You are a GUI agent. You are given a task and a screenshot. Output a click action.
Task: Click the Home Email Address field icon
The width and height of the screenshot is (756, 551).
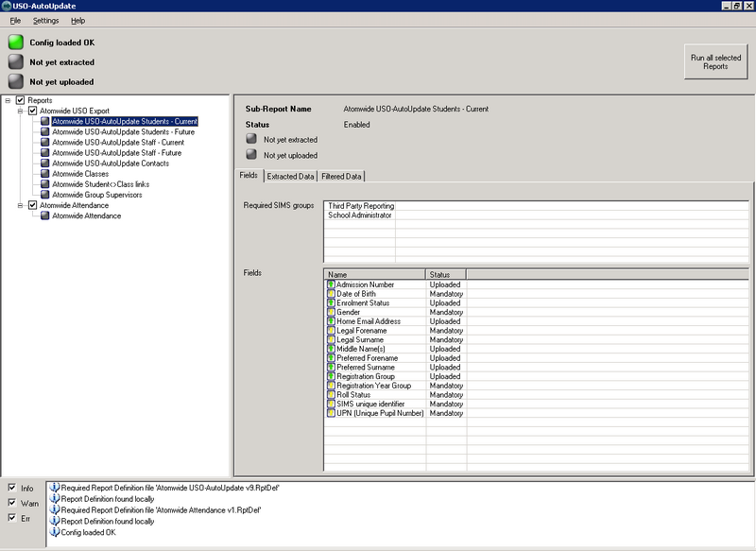click(x=331, y=321)
